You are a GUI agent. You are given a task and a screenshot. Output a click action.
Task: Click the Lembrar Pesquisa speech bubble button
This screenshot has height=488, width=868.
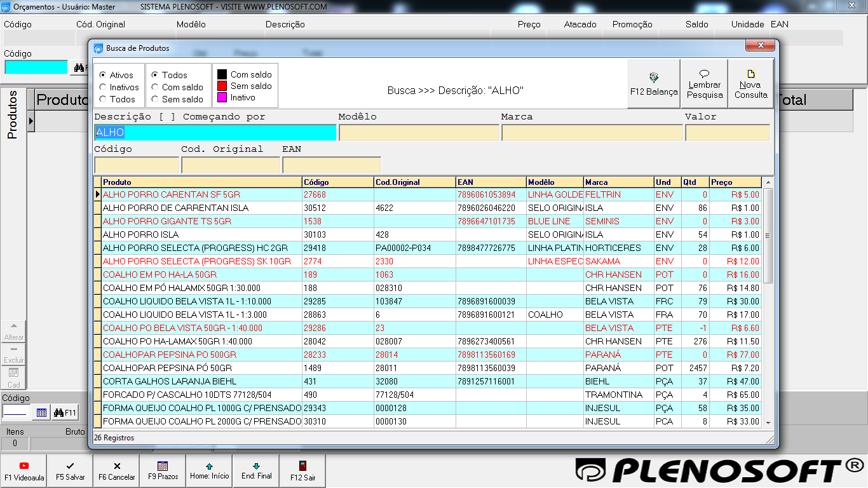pyautogui.click(x=704, y=84)
